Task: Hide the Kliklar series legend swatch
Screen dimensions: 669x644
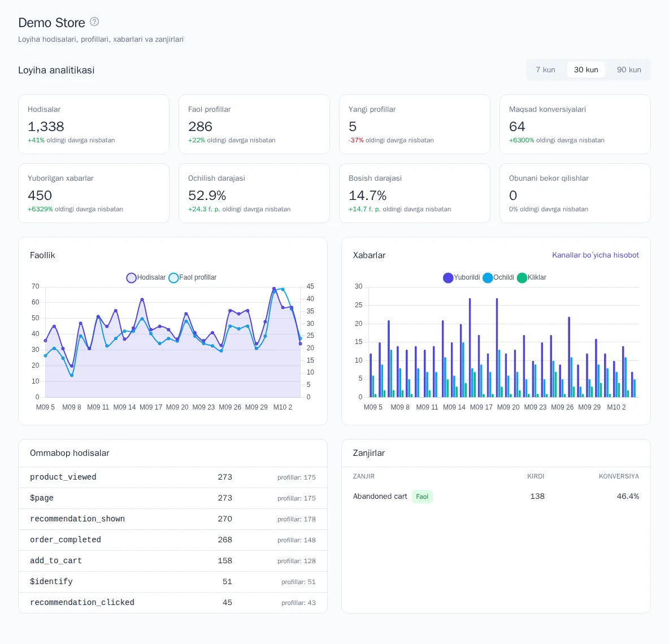Action: click(522, 277)
